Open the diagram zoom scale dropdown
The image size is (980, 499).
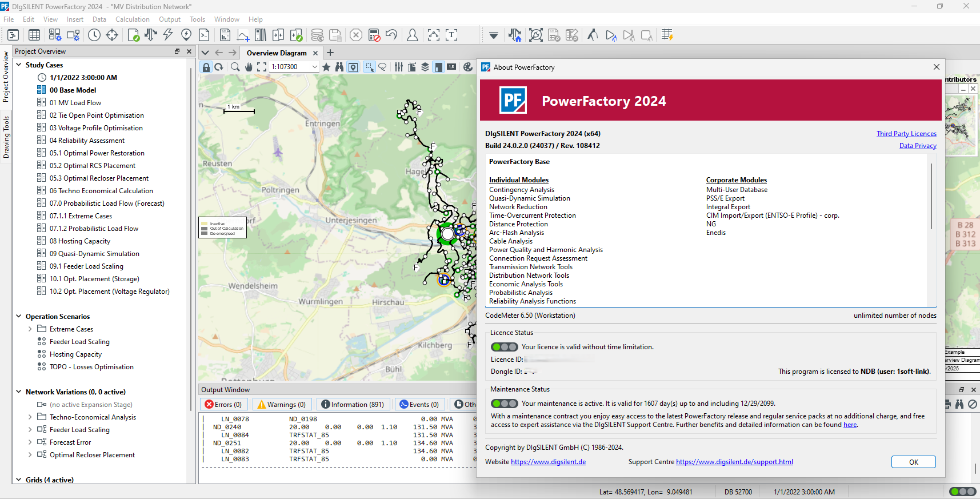coord(314,67)
